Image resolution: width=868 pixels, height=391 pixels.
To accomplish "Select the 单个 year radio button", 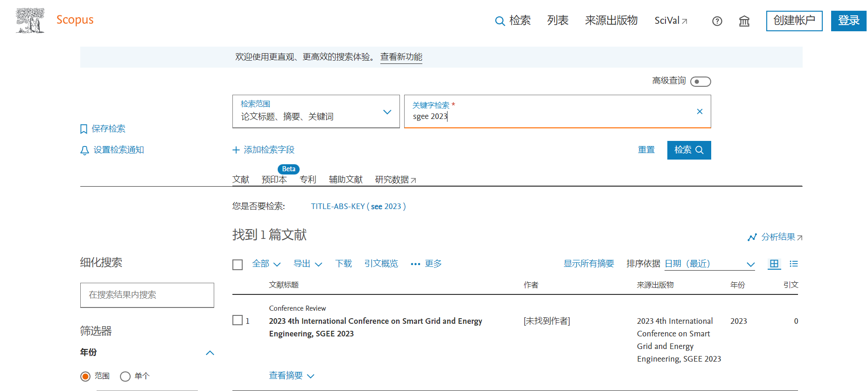I will [125, 377].
